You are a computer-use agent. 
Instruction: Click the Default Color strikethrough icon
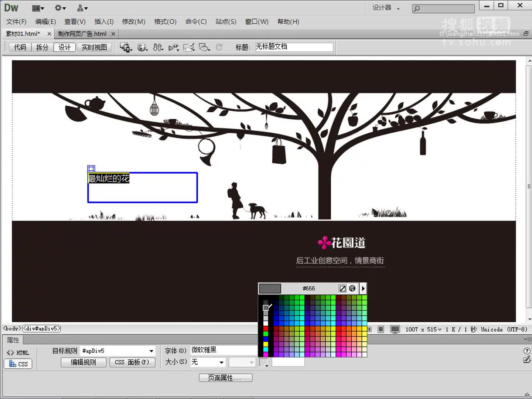click(x=342, y=288)
